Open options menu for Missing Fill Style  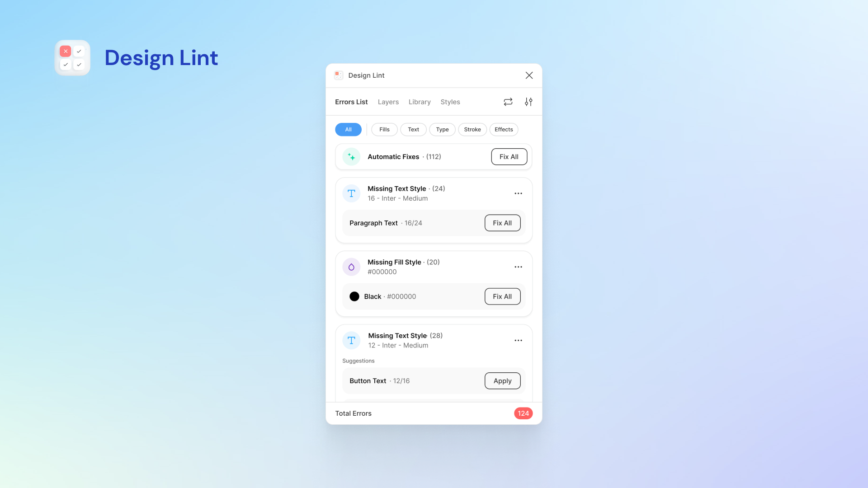click(x=518, y=266)
